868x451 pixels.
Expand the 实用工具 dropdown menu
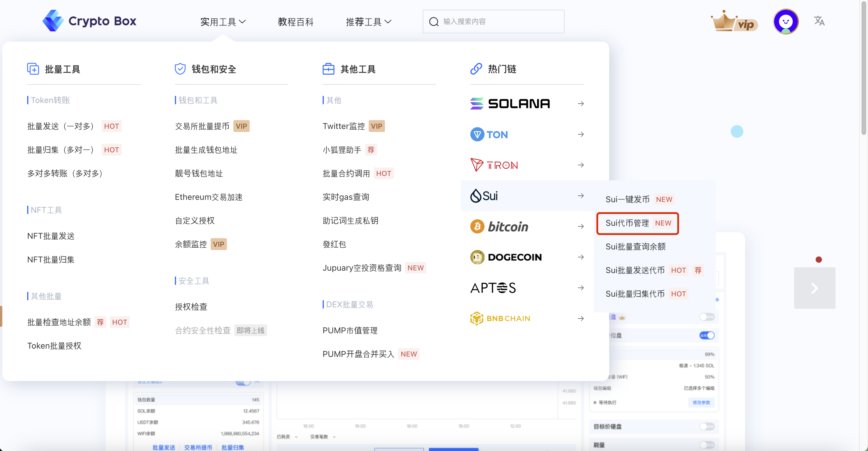pyautogui.click(x=223, y=22)
